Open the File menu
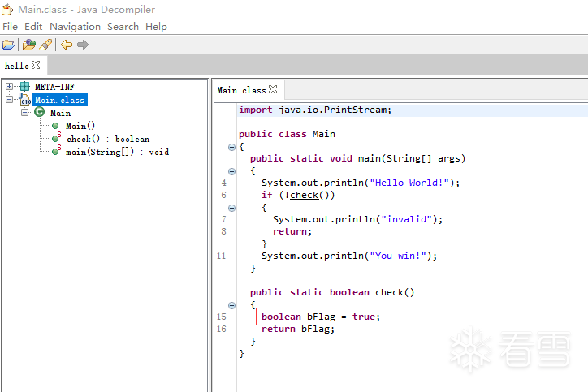Viewport: 588px width, 392px height. 10,27
